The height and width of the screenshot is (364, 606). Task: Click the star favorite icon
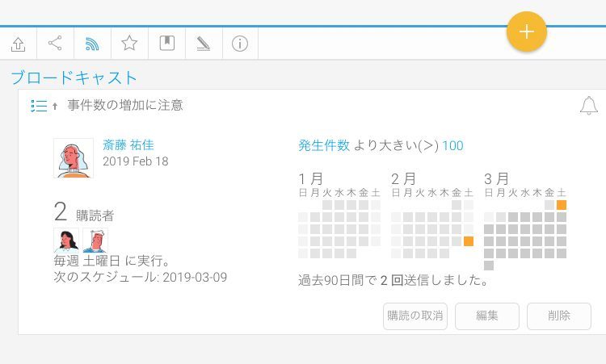point(129,44)
